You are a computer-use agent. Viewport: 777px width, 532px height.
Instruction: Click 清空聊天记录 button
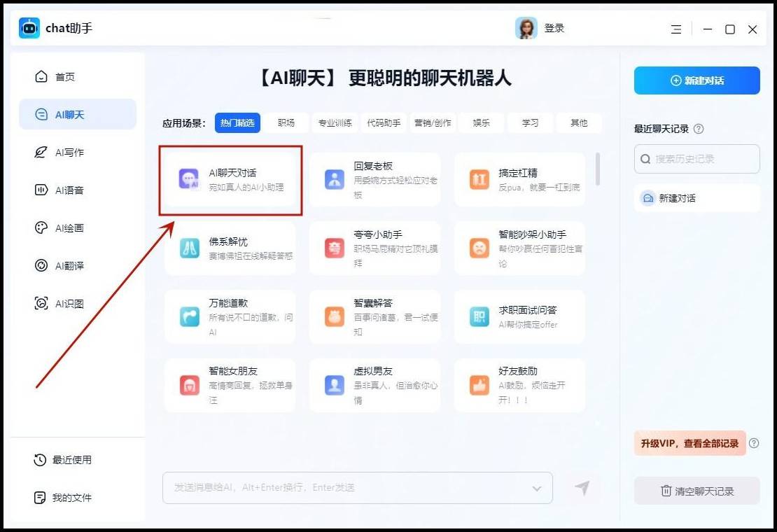tap(696, 491)
